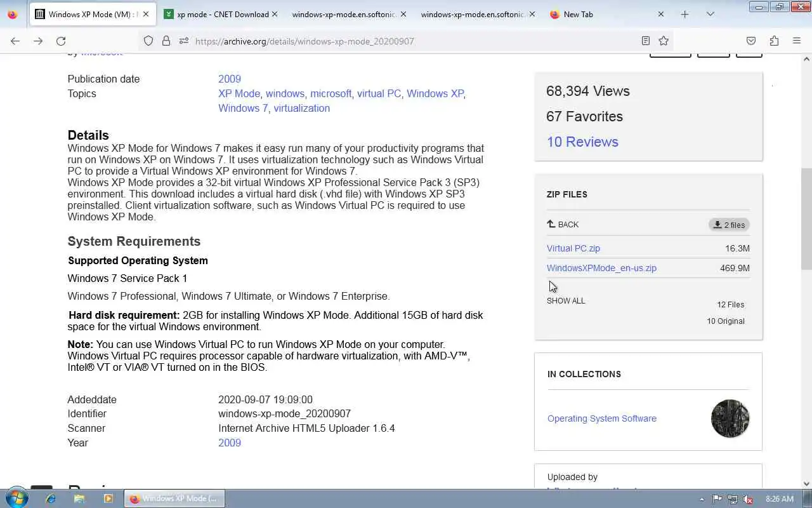
Task: Bookmark this page with the star icon
Action: [x=664, y=41]
